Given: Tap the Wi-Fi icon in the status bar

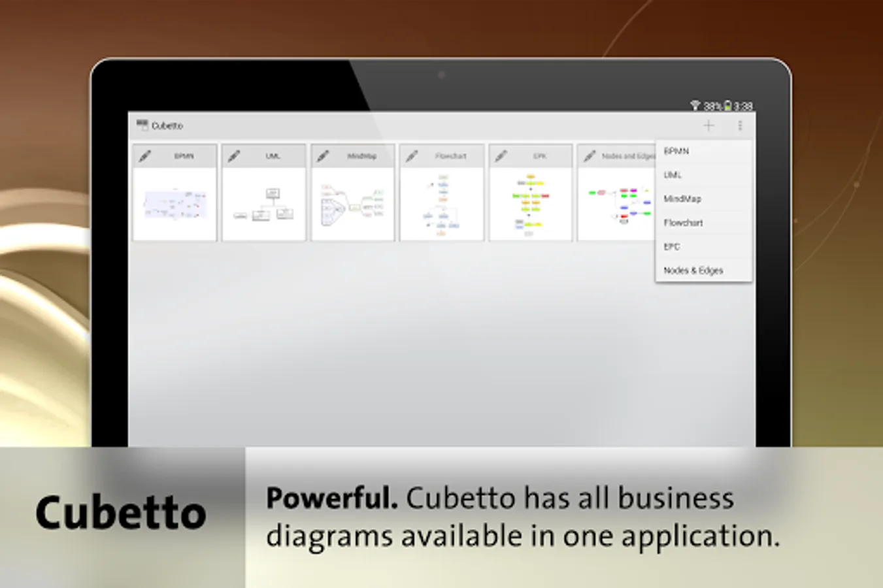Looking at the screenshot, I should (x=695, y=106).
